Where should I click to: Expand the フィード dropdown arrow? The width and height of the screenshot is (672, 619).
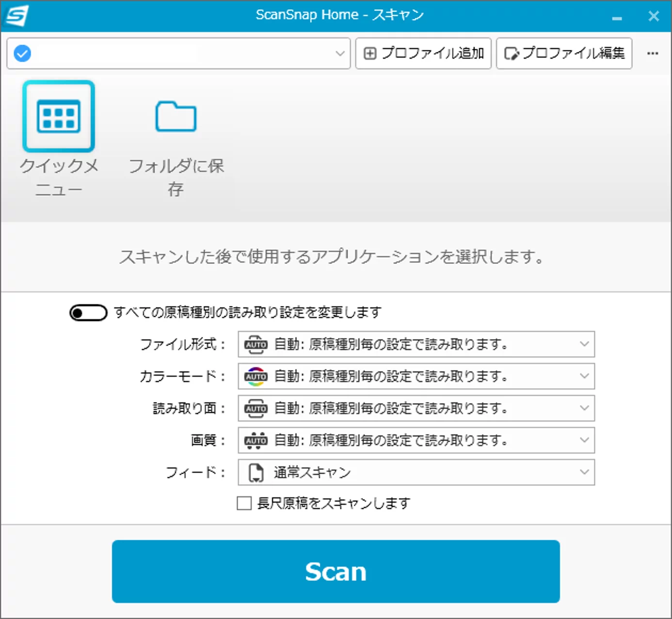point(584,472)
